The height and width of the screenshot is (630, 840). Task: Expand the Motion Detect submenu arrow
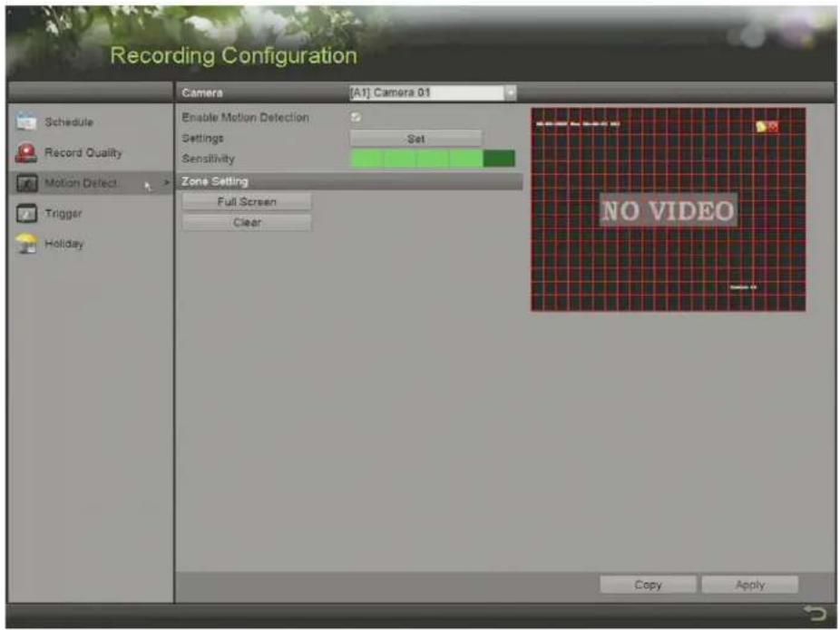(x=167, y=183)
